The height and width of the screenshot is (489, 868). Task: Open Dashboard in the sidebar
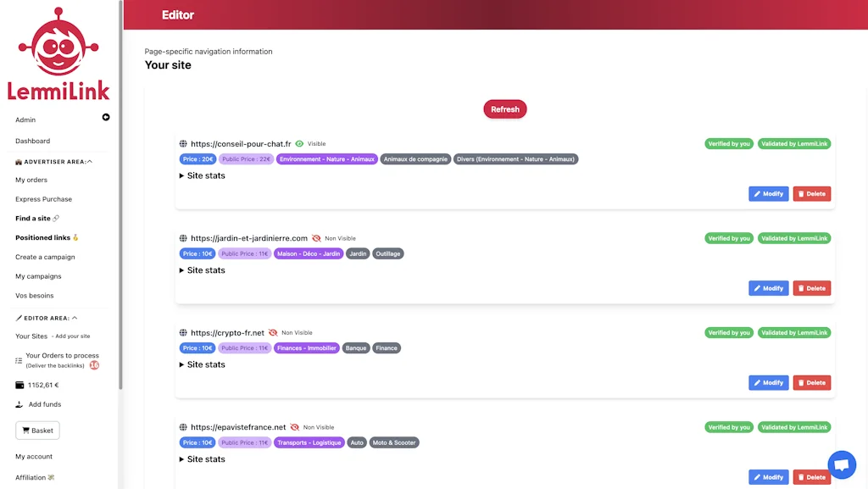33,141
